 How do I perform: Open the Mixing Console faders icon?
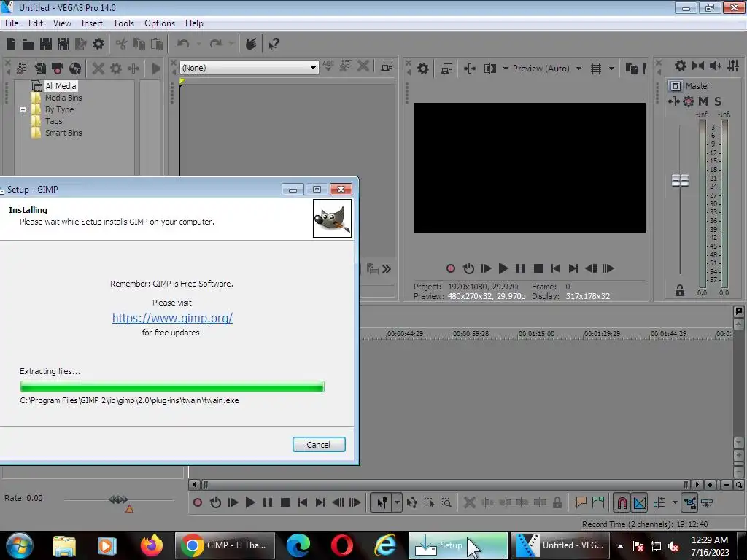tap(733, 66)
